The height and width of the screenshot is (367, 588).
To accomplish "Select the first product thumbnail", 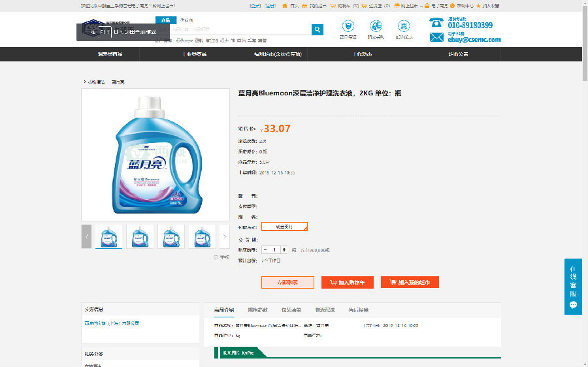I will click(x=108, y=236).
